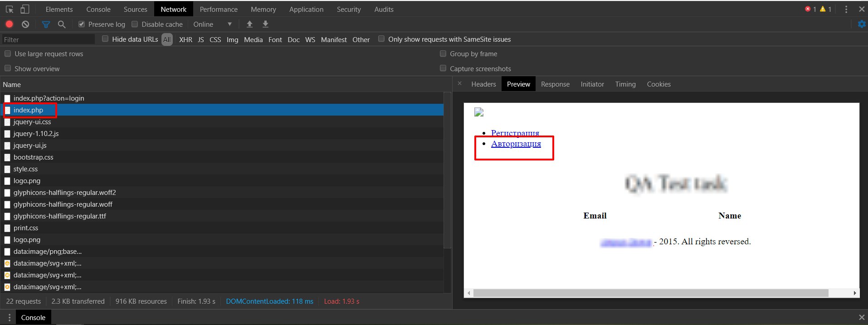Open the console drawer three-dot menu
This screenshot has height=325, width=868.
[x=10, y=317]
